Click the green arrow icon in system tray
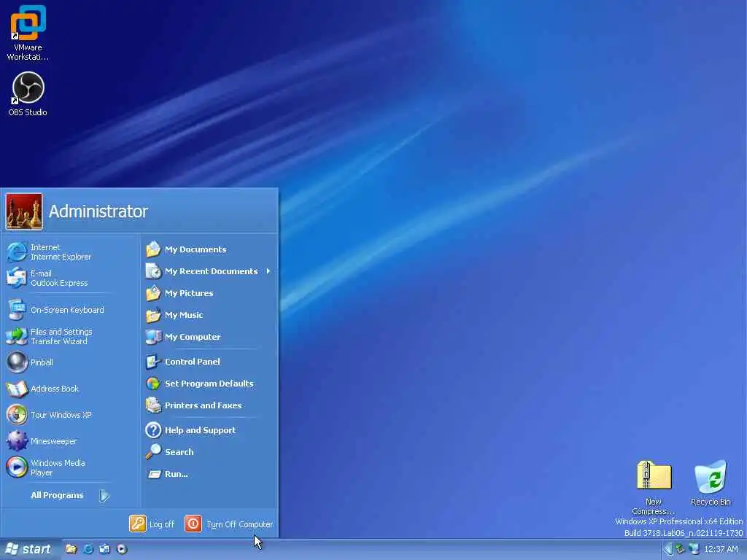The image size is (747, 560). pos(681,549)
